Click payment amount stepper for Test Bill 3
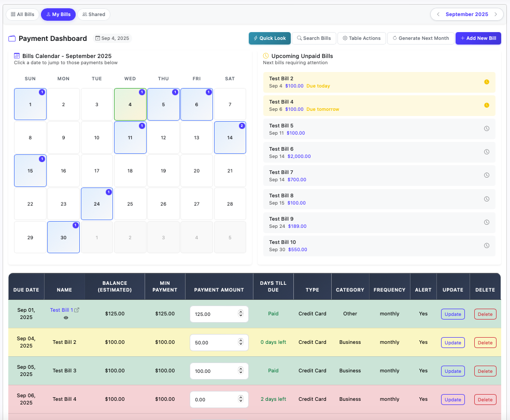Image resolution: width=510 pixels, height=420 pixels. pyautogui.click(x=240, y=371)
